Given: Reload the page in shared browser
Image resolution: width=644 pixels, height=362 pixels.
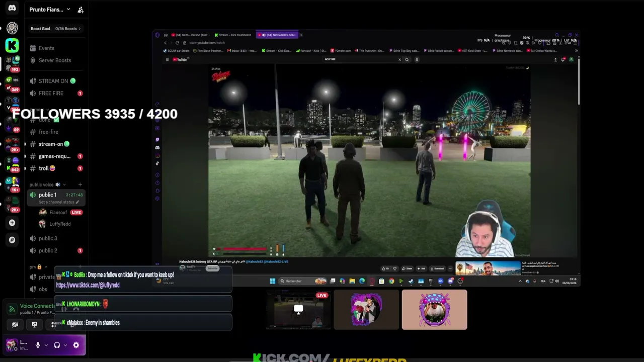Looking at the screenshot, I should tap(177, 43).
